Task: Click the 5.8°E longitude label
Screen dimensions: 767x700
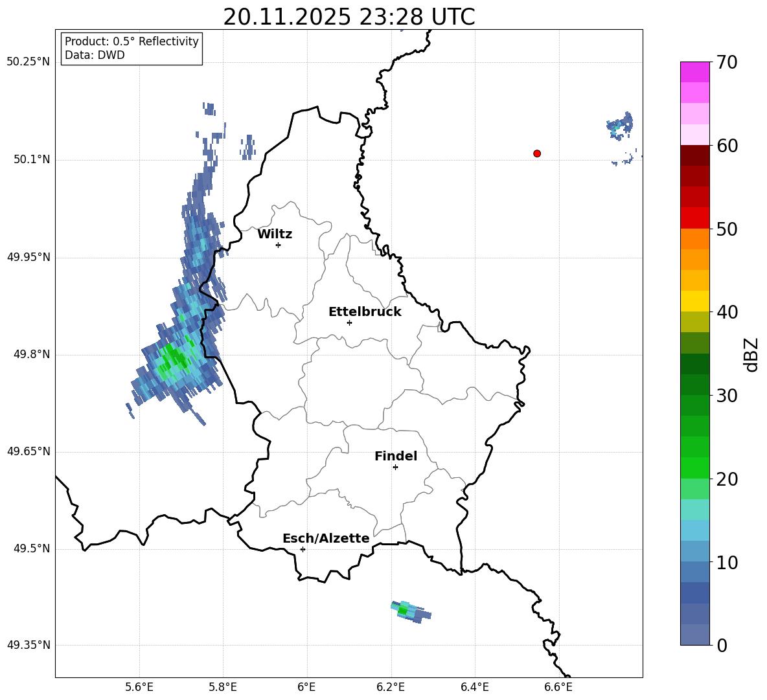Action: point(223,687)
